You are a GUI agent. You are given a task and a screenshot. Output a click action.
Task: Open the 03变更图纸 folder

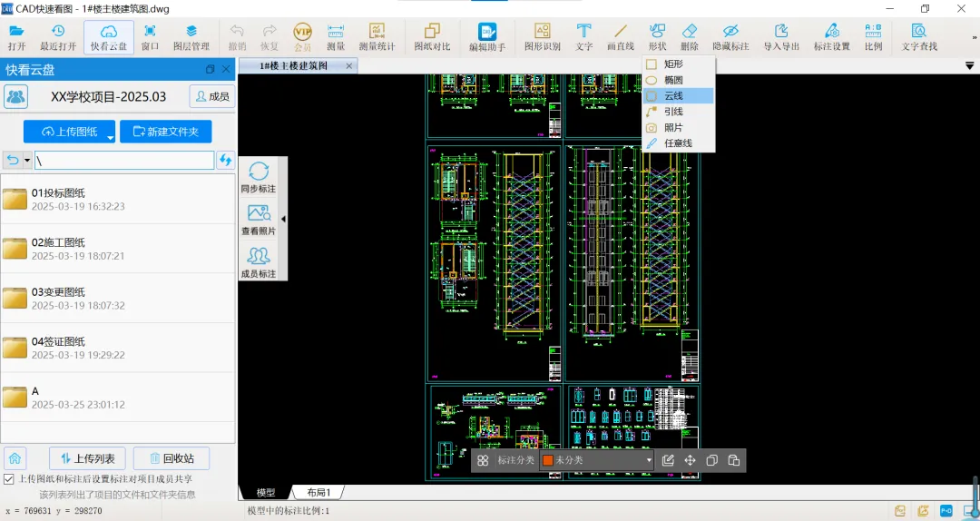click(x=117, y=299)
